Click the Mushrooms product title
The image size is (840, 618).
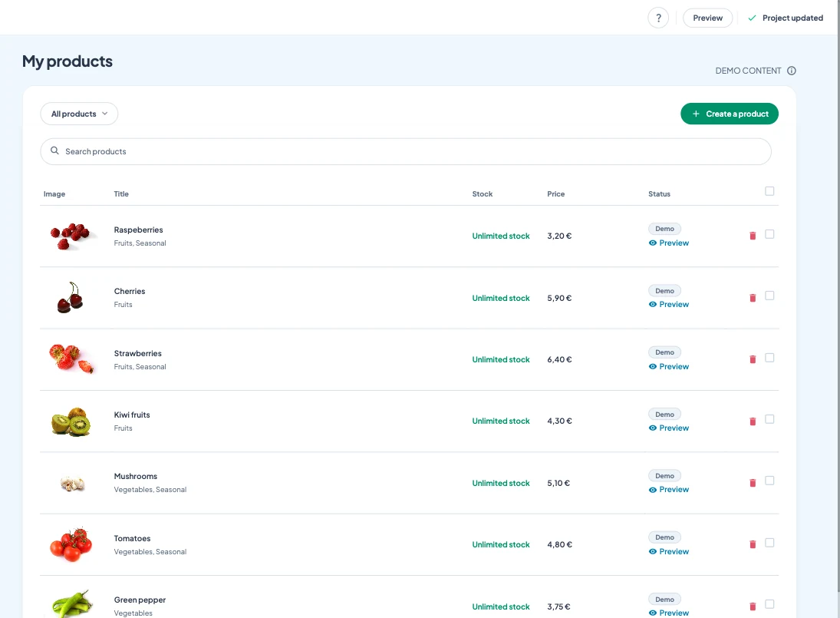point(136,476)
